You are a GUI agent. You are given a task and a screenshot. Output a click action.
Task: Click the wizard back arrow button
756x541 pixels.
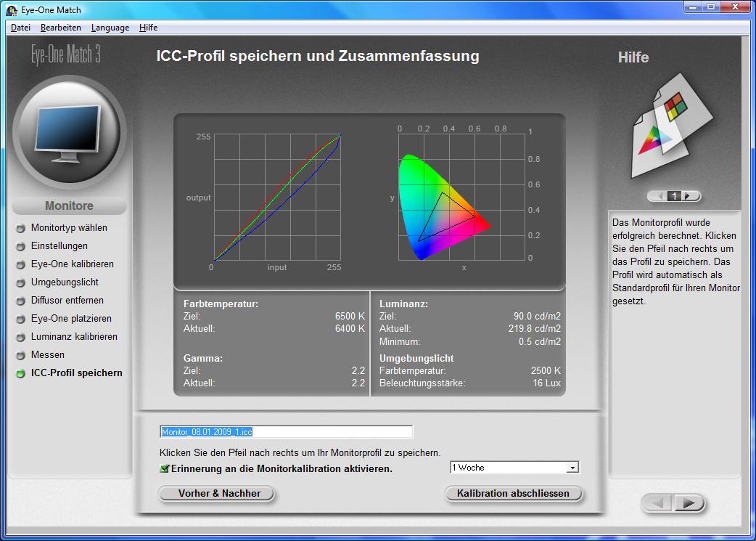point(657,503)
